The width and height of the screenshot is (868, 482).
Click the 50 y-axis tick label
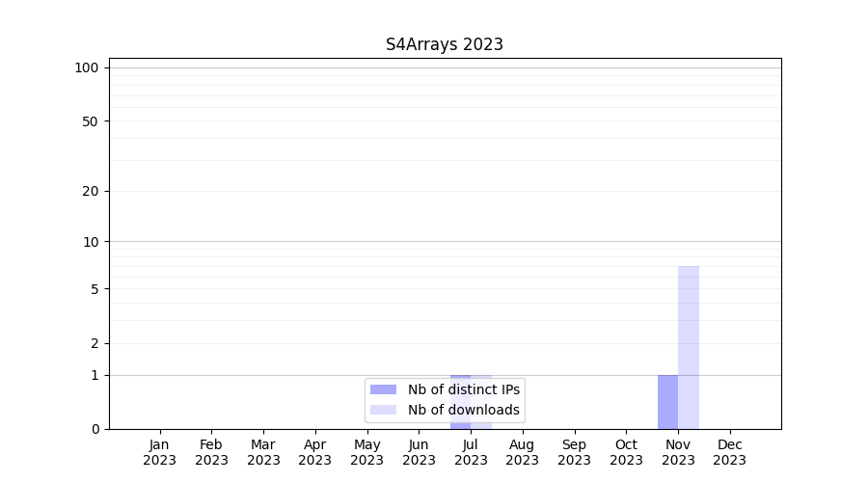90,121
